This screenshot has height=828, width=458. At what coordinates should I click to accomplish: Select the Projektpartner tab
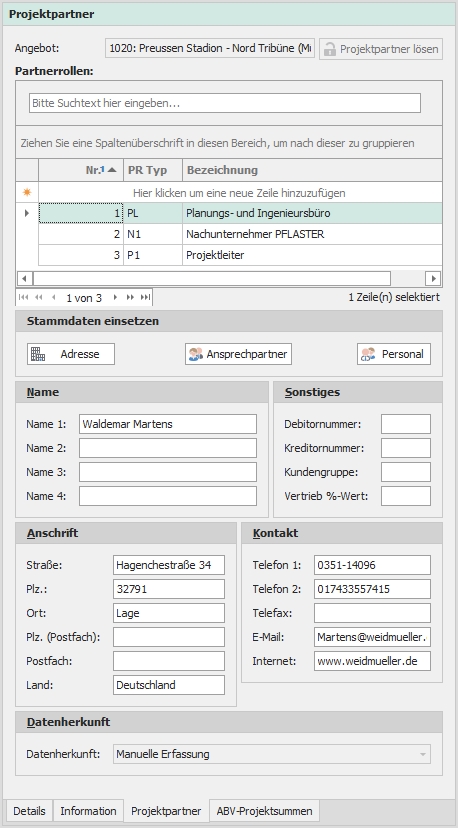(166, 811)
